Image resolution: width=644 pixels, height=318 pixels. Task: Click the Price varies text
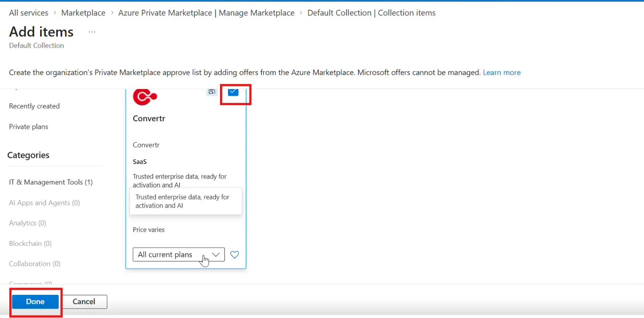click(x=149, y=230)
